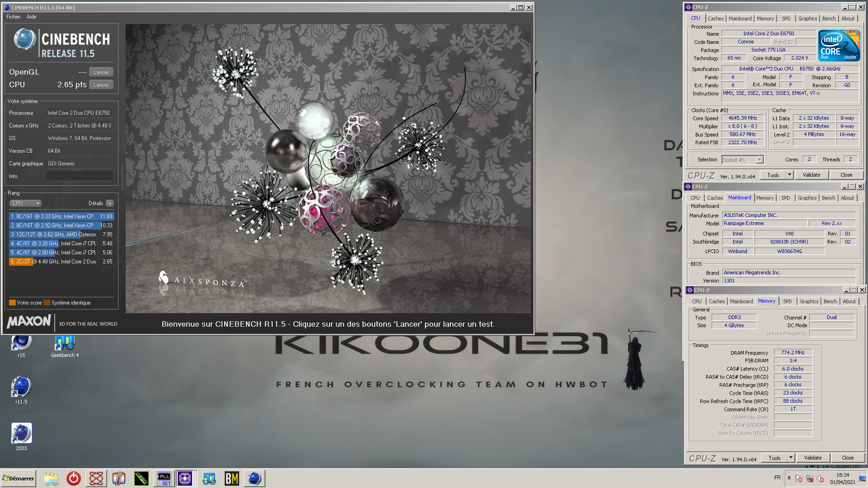Click the FR language indicator

pos(777,478)
